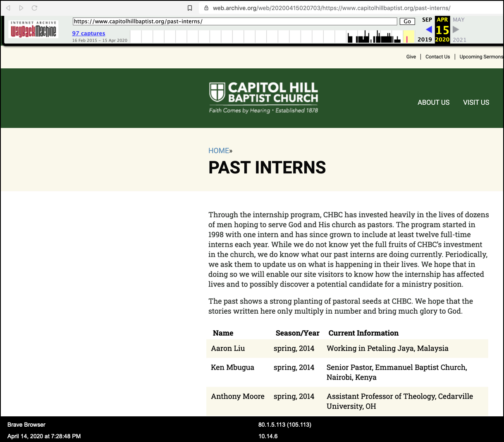Click the highlighted 2020 capture marker in timeline
Image resolution: width=504 pixels, height=442 pixels.
407,39
